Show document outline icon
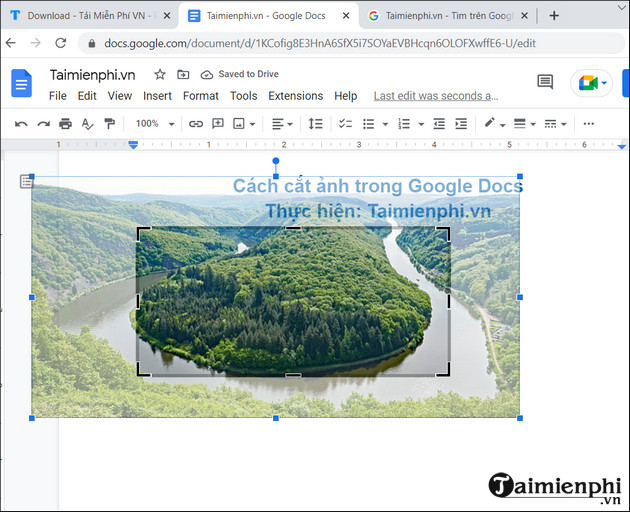The height and width of the screenshot is (512, 630). [x=27, y=182]
